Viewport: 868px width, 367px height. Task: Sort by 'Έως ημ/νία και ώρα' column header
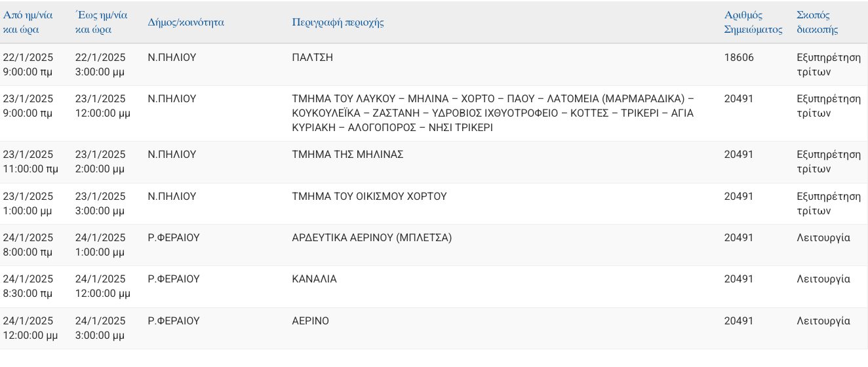tap(101, 22)
